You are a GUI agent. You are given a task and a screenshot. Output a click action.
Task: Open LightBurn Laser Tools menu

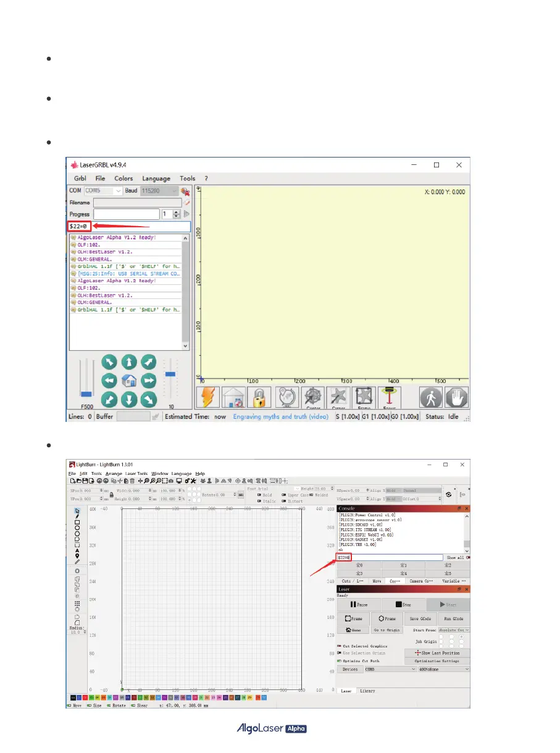point(137,473)
